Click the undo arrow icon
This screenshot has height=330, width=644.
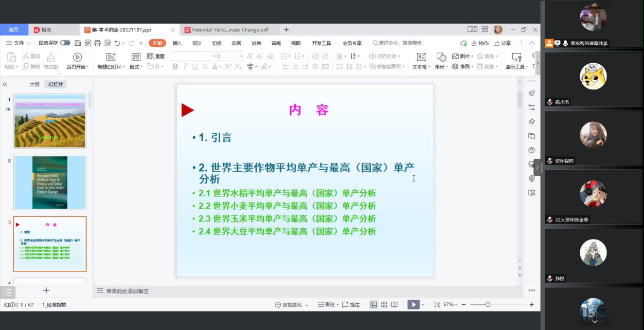pos(117,43)
